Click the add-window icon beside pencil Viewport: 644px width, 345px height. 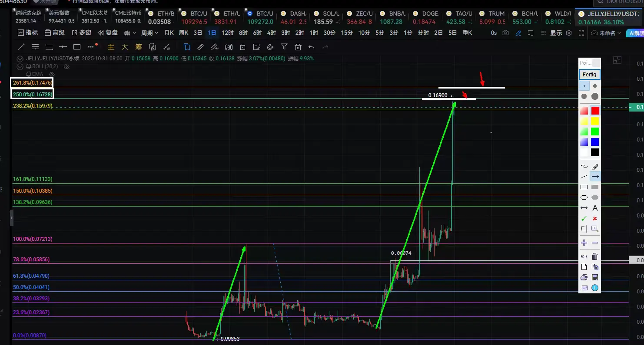coord(531,33)
